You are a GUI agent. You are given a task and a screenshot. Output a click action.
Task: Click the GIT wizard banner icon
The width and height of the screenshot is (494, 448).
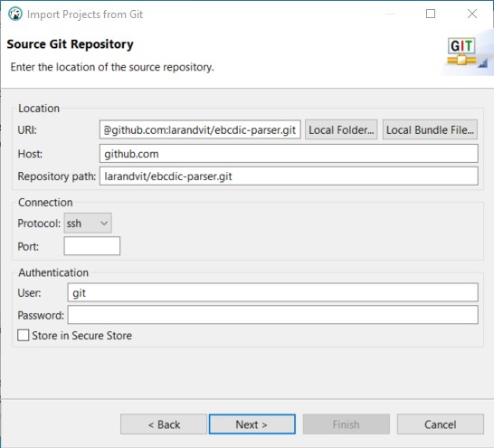coord(462,52)
